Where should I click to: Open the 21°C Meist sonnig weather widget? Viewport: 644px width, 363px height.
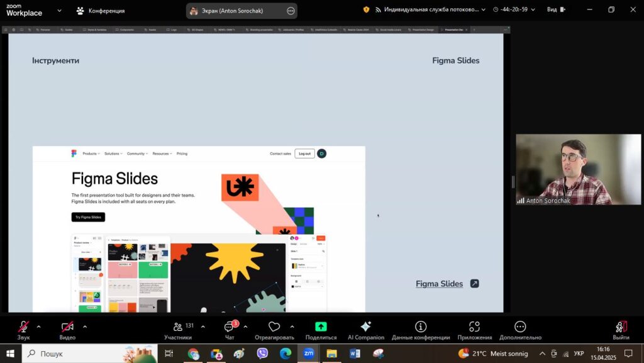pos(493,354)
